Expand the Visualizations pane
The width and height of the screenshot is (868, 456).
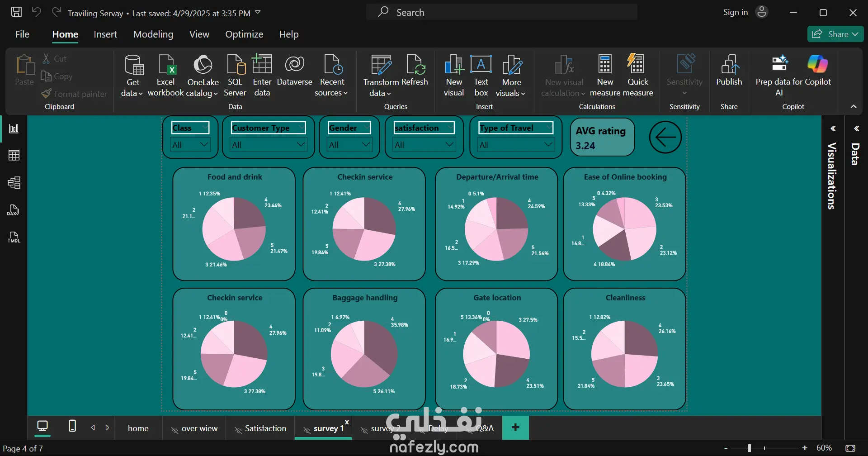(833, 129)
